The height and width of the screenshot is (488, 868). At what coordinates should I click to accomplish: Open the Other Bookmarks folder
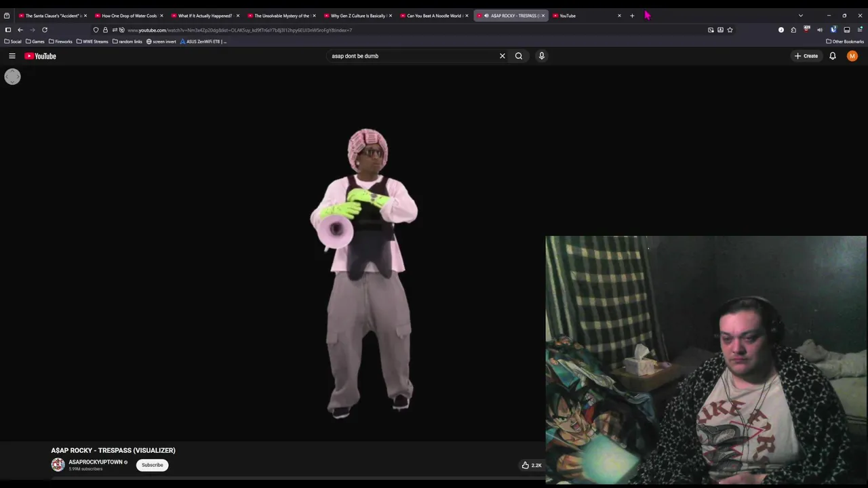(x=845, y=41)
